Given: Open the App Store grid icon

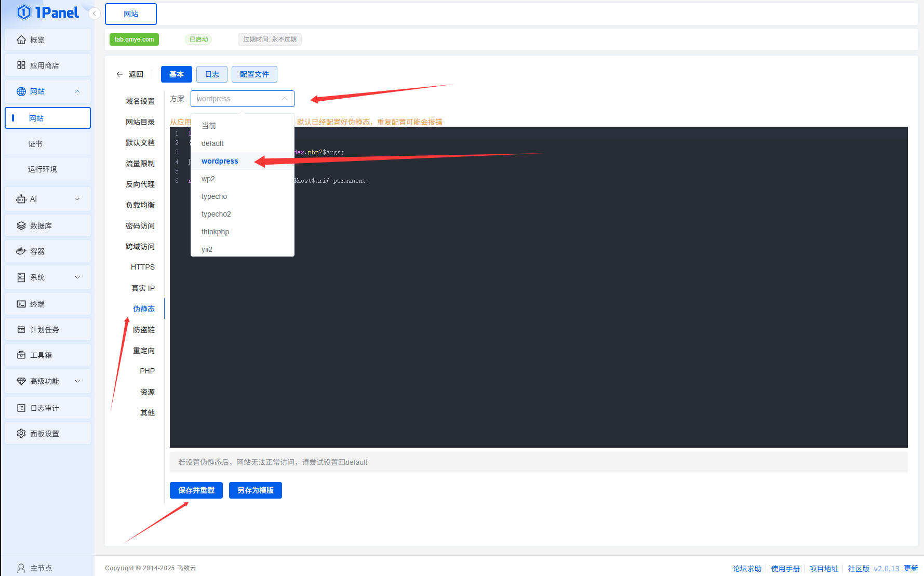Looking at the screenshot, I should [21, 65].
